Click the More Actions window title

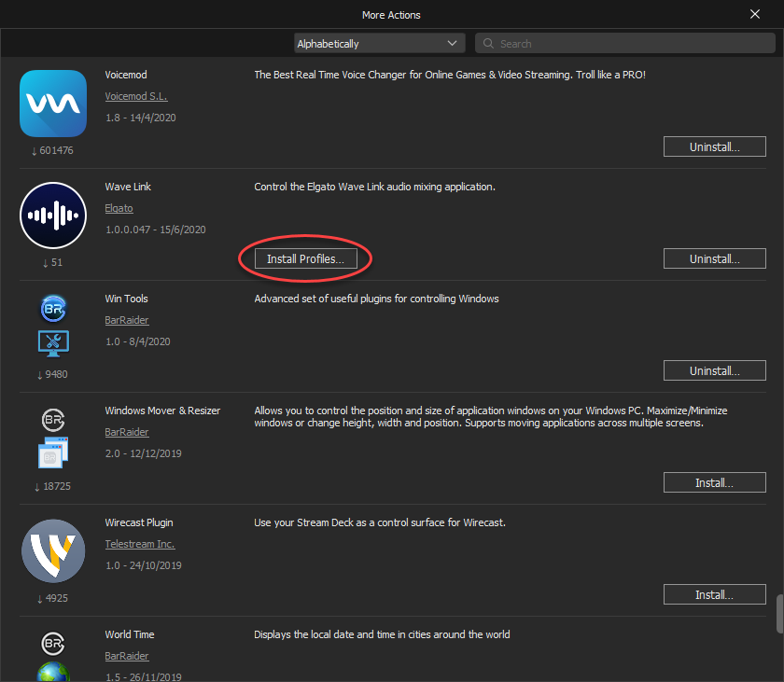point(391,15)
